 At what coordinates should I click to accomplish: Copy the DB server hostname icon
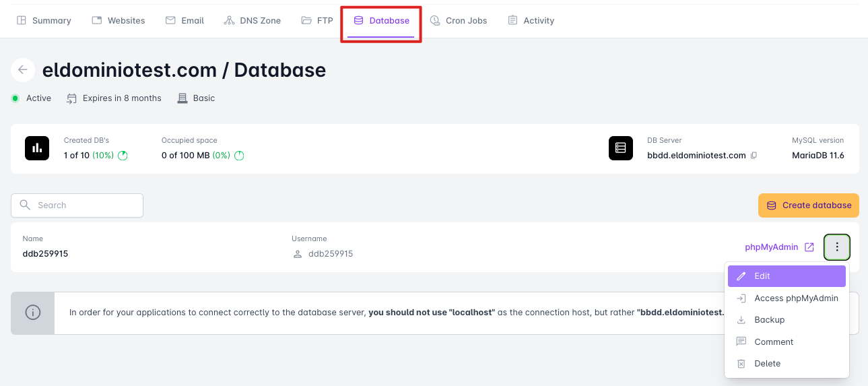(754, 156)
